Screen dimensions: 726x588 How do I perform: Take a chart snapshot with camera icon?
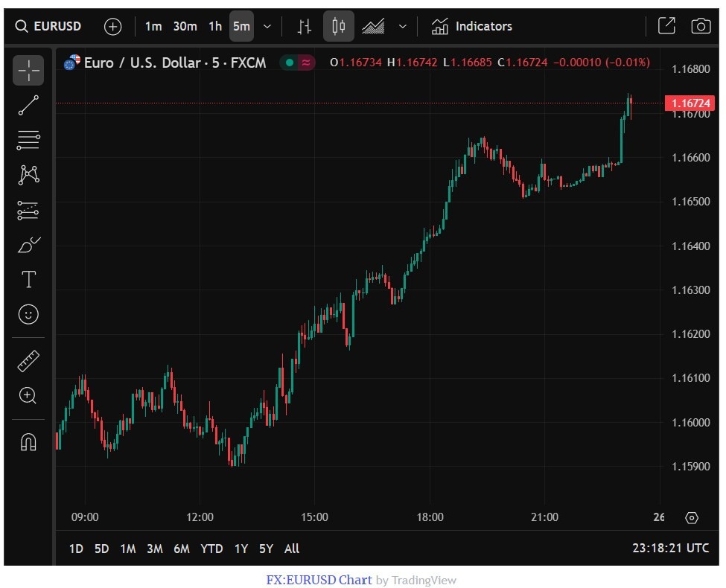click(x=700, y=26)
